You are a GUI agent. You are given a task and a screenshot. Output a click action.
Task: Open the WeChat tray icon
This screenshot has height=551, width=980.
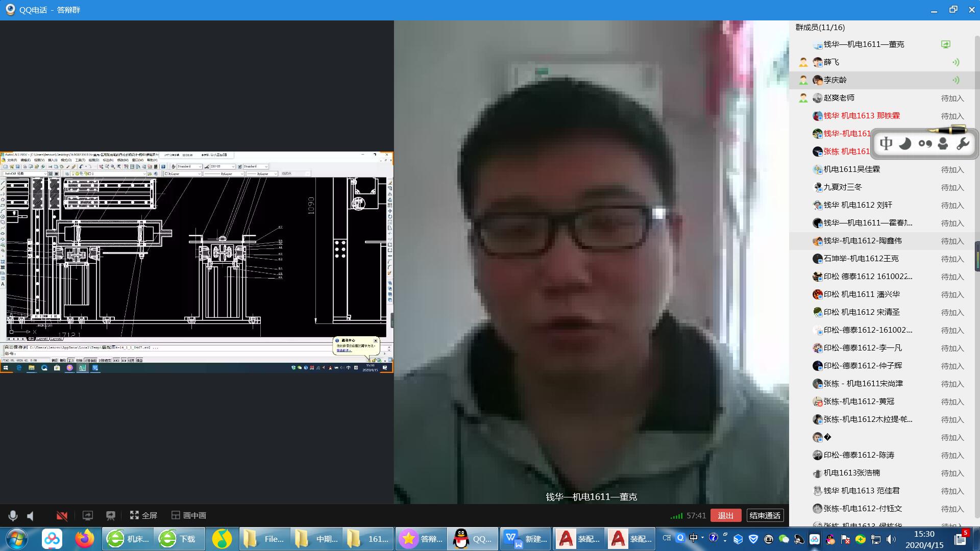tap(784, 539)
